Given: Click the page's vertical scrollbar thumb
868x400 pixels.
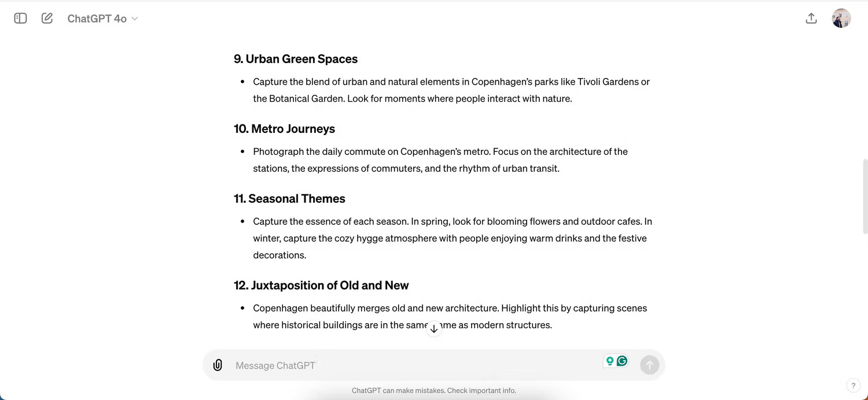Looking at the screenshot, I should click(x=865, y=197).
